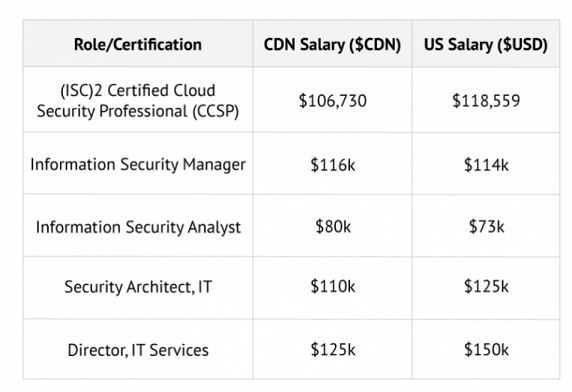Click the Role/Certification column header
572x392 pixels.
[x=138, y=44]
